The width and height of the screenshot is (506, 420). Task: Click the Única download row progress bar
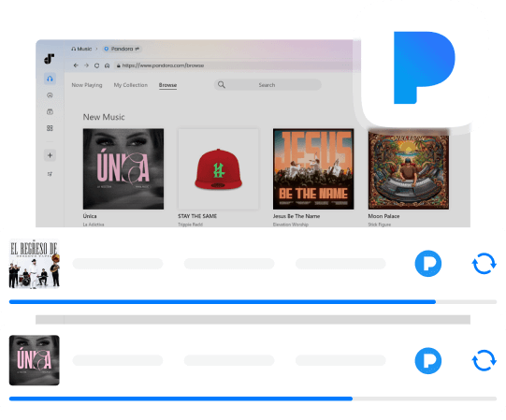pos(253,398)
